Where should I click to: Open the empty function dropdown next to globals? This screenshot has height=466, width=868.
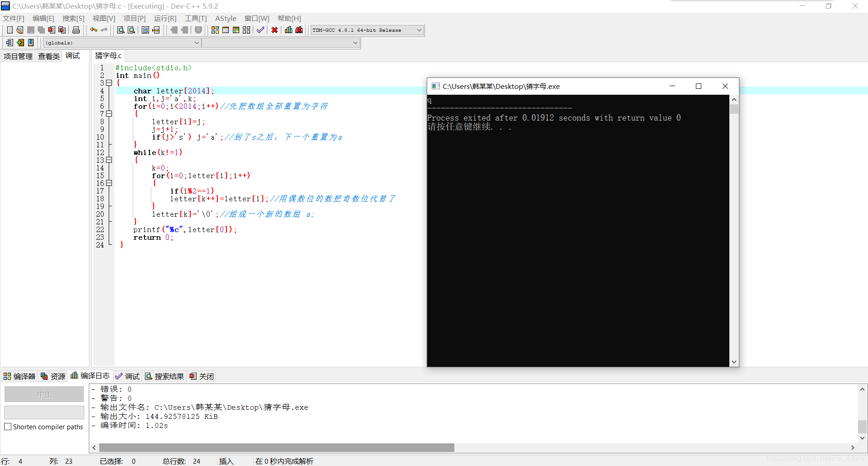click(281, 43)
